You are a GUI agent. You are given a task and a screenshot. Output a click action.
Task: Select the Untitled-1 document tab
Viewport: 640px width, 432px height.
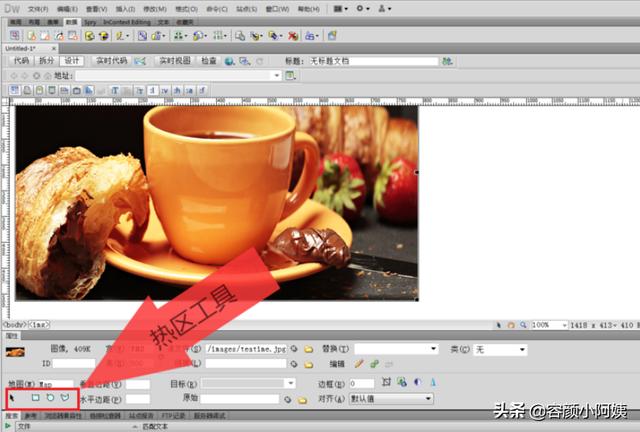coord(21,48)
